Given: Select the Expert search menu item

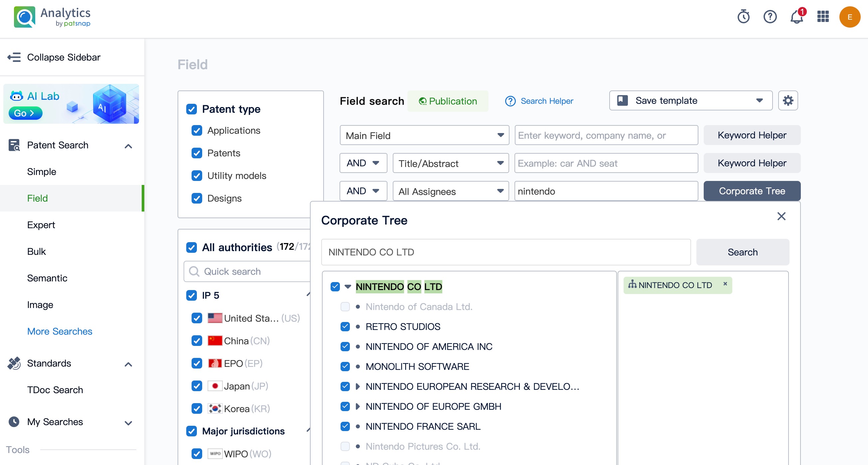Looking at the screenshot, I should [x=41, y=225].
